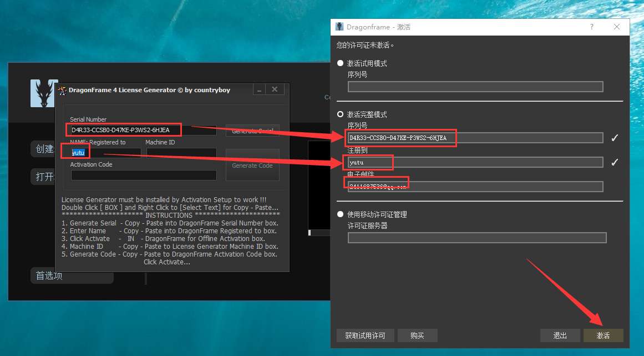This screenshot has height=356, width=644.
Task: Click the License Generator title bar icon
Action: point(63,90)
